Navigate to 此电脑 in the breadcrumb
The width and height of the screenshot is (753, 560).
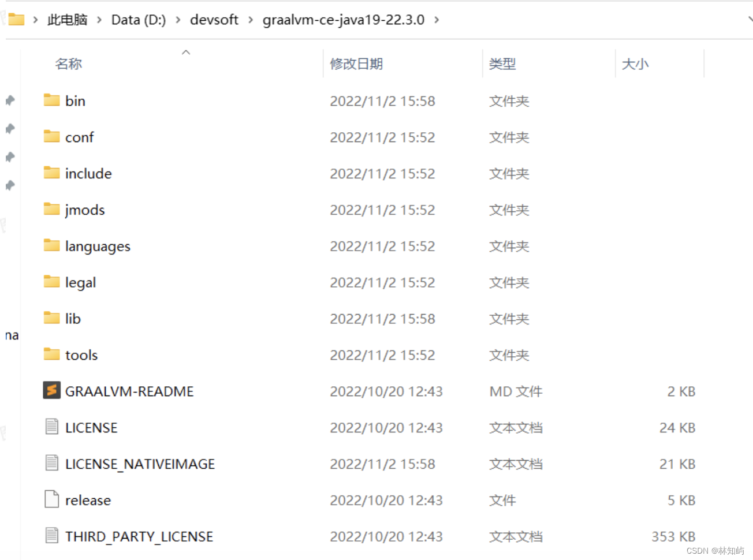pos(68,20)
